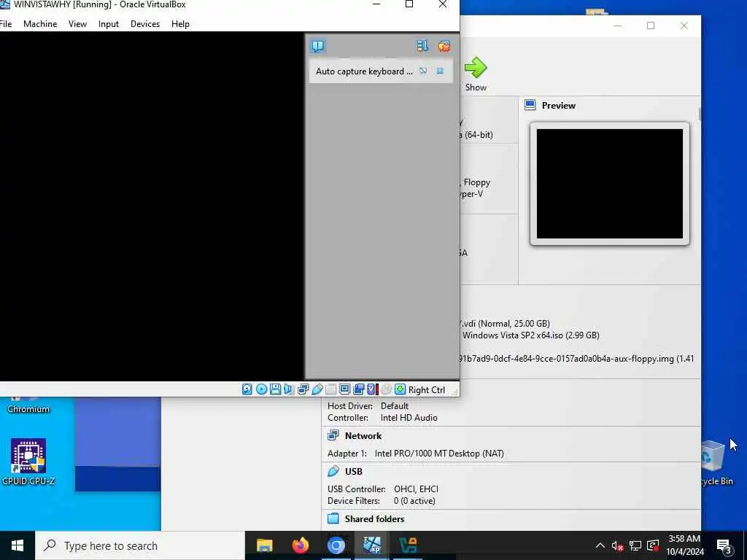
Task: Click the CPU virtualization status icon
Action: [x=373, y=389]
